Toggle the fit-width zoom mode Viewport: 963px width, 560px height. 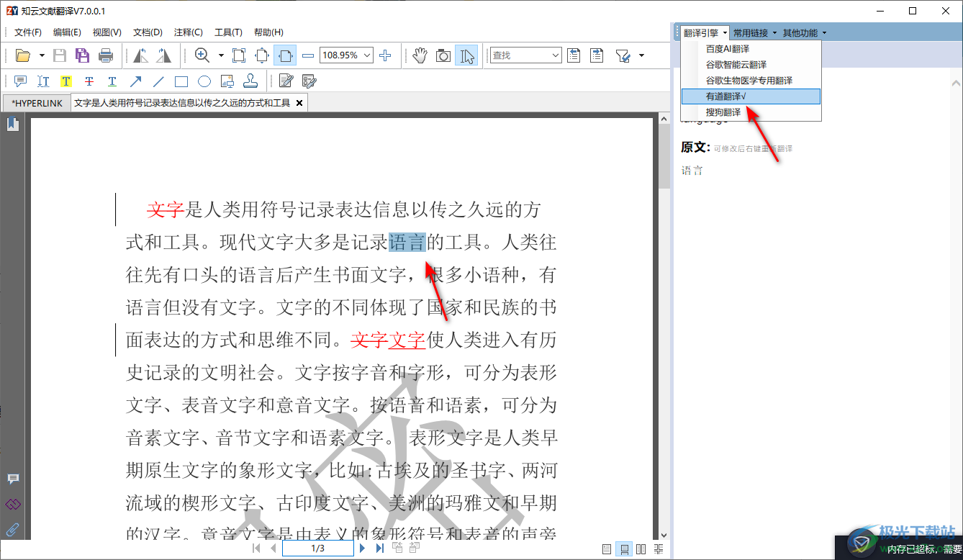click(286, 55)
